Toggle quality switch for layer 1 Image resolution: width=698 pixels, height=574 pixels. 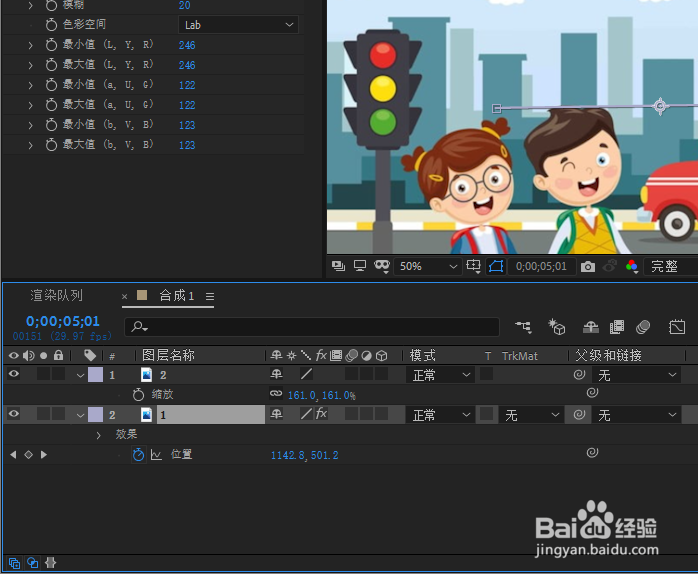point(306,374)
